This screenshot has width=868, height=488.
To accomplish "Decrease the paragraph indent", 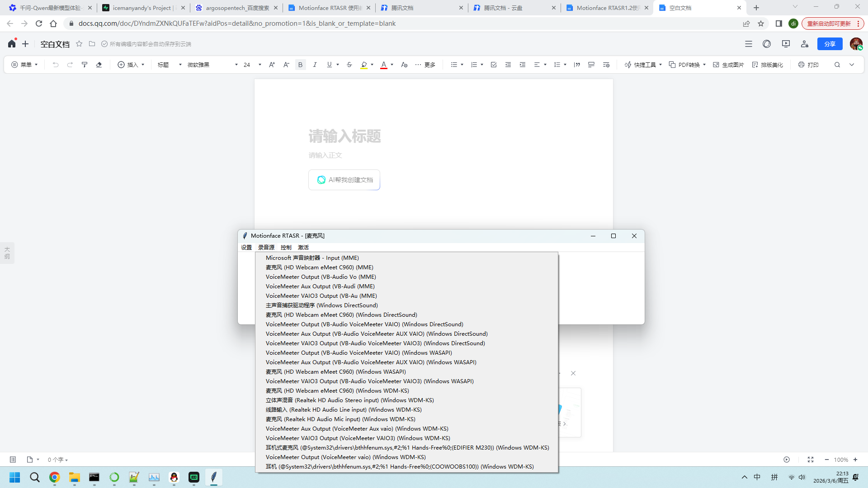I will (x=508, y=65).
